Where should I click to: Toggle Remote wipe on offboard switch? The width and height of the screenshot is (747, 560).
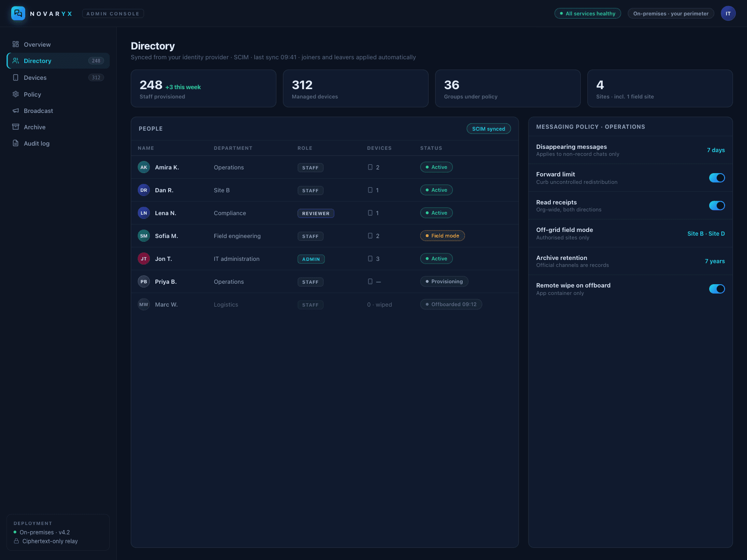pyautogui.click(x=717, y=289)
